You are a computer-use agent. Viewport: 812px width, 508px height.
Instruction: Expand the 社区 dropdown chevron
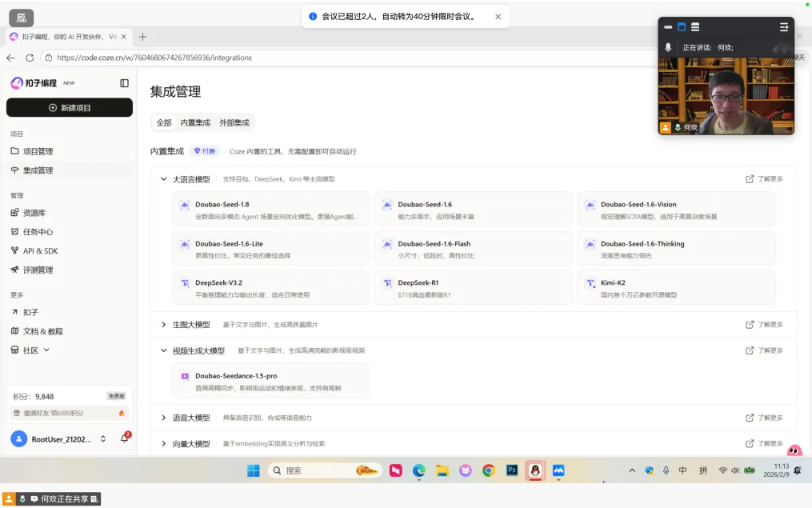(x=46, y=350)
